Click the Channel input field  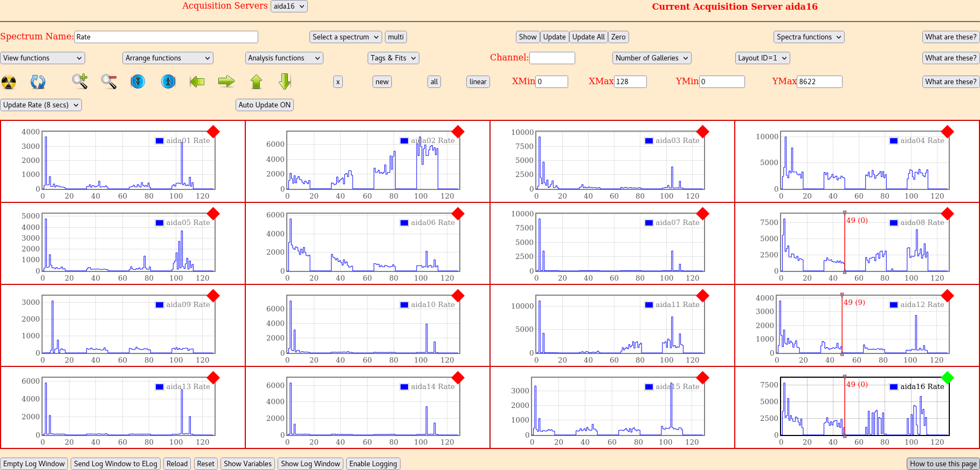[x=552, y=58]
